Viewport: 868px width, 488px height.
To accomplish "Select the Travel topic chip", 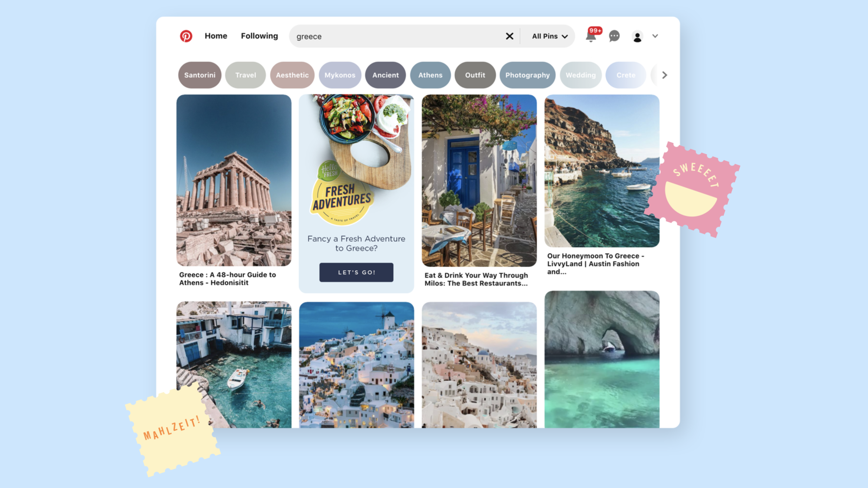I will pos(246,75).
